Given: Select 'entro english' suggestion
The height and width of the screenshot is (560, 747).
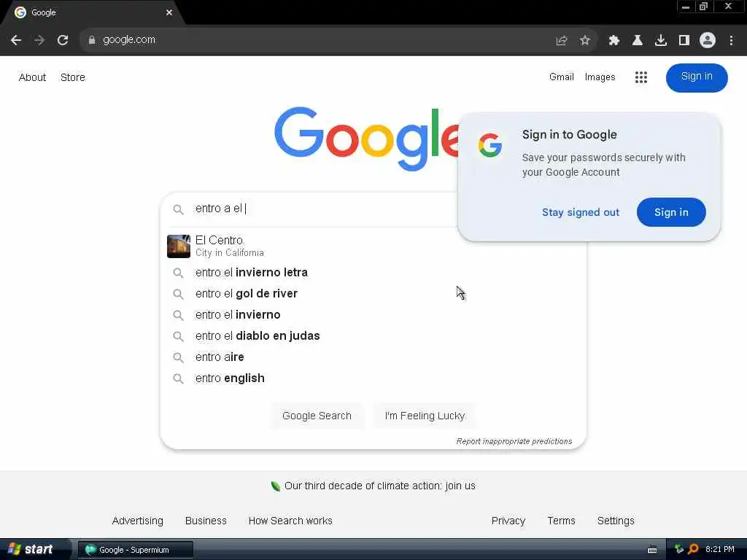Looking at the screenshot, I should (x=373, y=378).
